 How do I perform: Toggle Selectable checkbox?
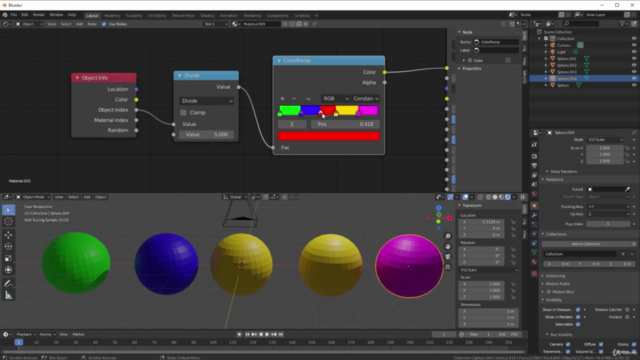click(x=578, y=324)
